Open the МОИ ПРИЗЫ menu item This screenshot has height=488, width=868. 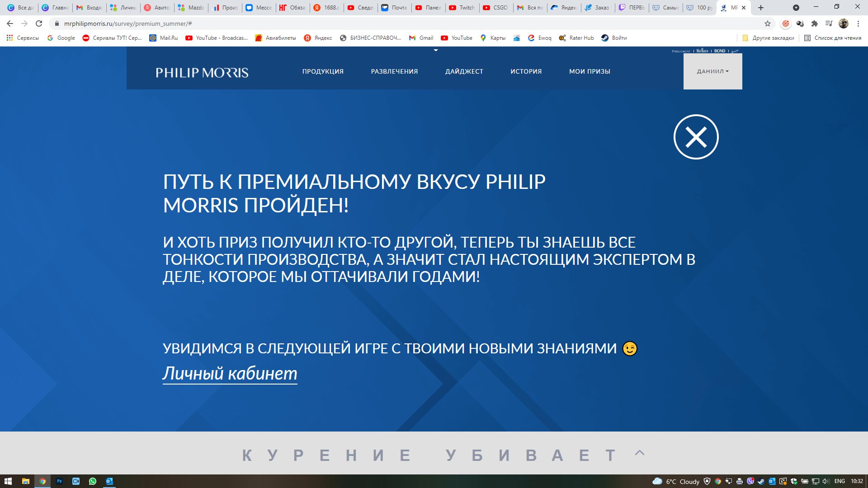(590, 71)
